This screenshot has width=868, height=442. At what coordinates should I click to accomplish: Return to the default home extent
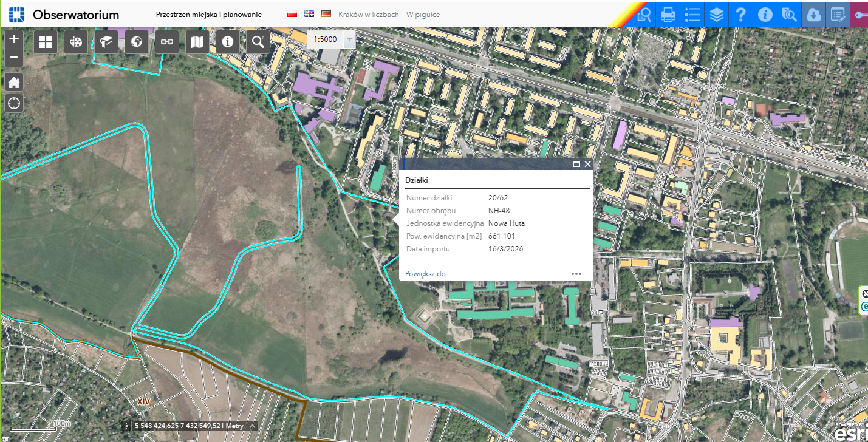click(14, 83)
